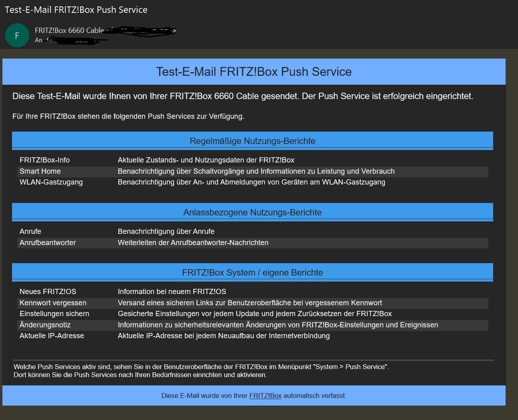Click the Änderungsnotiz row label
The image size is (518, 420).
[45, 325]
